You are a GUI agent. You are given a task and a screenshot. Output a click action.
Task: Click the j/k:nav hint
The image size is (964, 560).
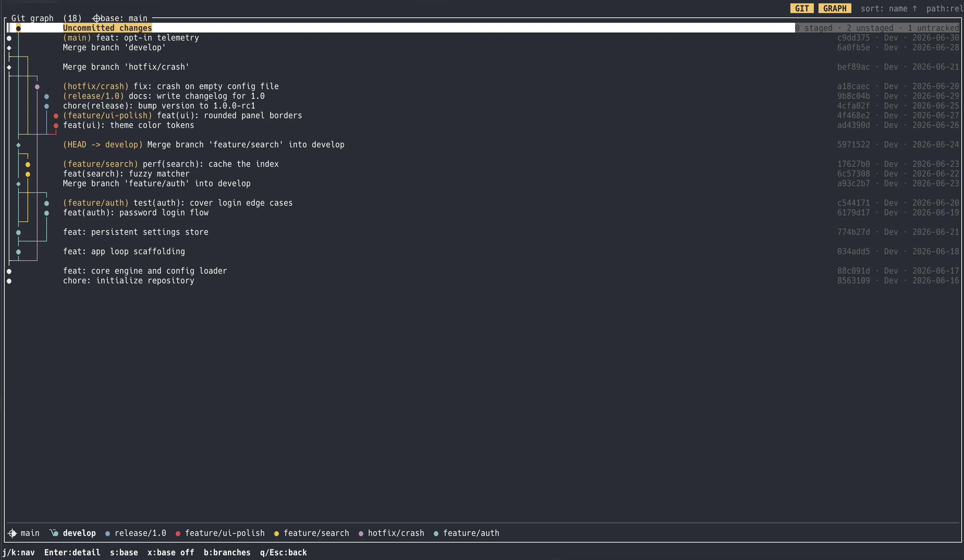coord(18,553)
